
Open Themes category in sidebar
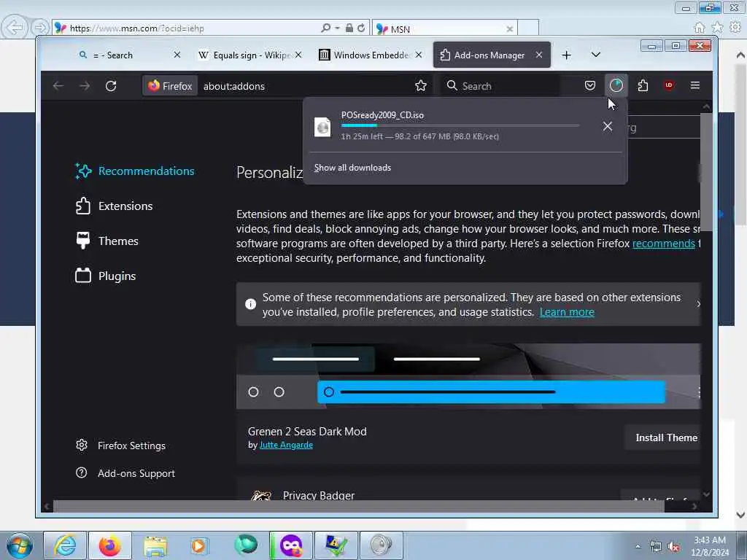point(107,241)
